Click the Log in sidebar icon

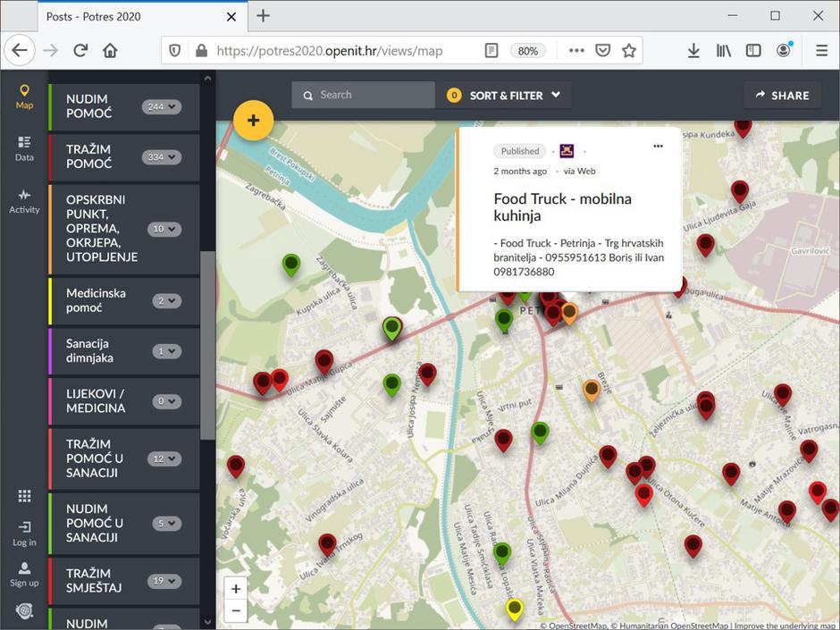tap(24, 533)
